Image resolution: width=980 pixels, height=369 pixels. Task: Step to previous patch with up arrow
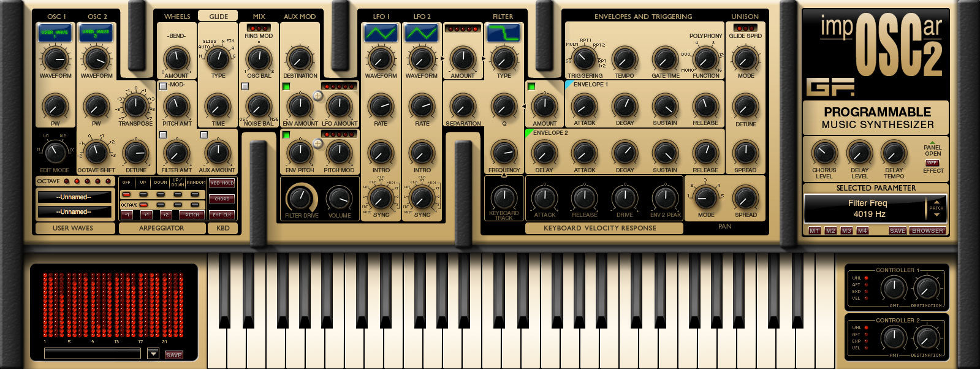[936, 202]
